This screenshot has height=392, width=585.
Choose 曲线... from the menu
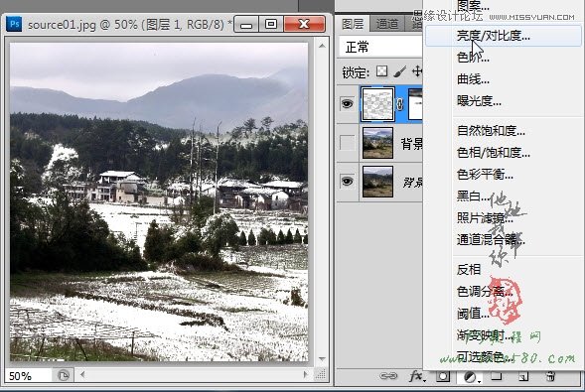click(473, 79)
